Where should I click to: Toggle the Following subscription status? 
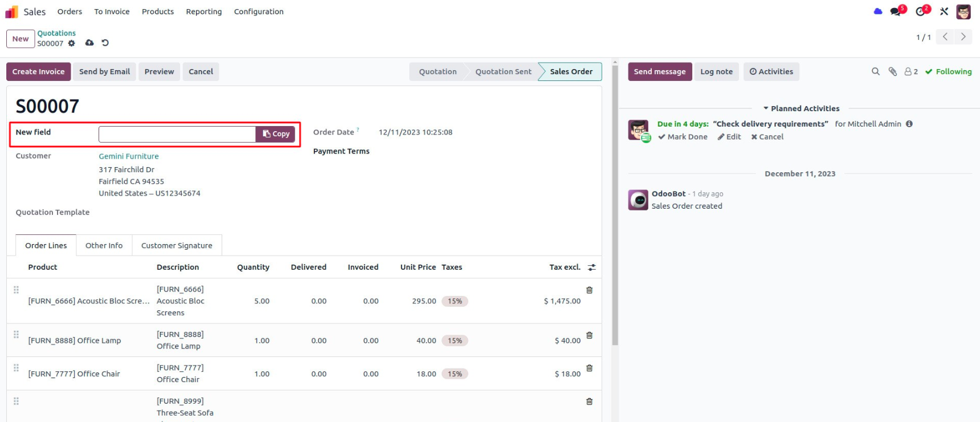coord(948,71)
